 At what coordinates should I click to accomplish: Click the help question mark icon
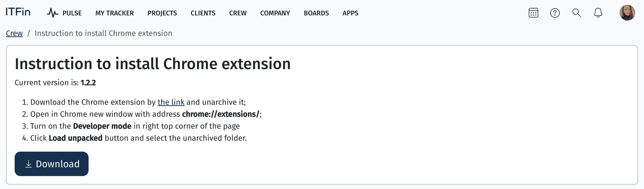(x=555, y=13)
